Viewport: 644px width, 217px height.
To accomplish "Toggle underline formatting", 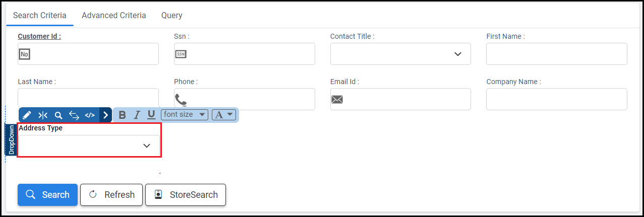I will (x=151, y=115).
